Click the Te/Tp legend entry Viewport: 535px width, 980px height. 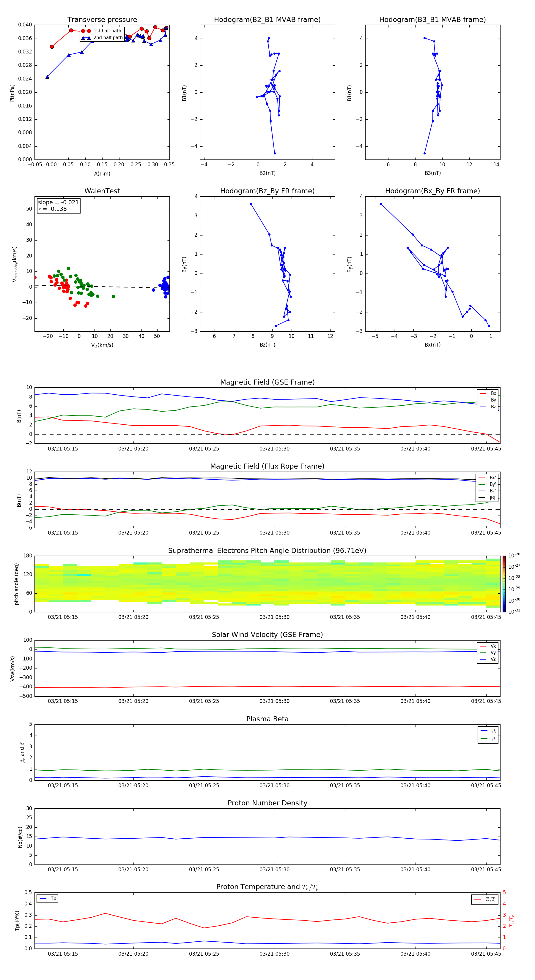(x=485, y=899)
